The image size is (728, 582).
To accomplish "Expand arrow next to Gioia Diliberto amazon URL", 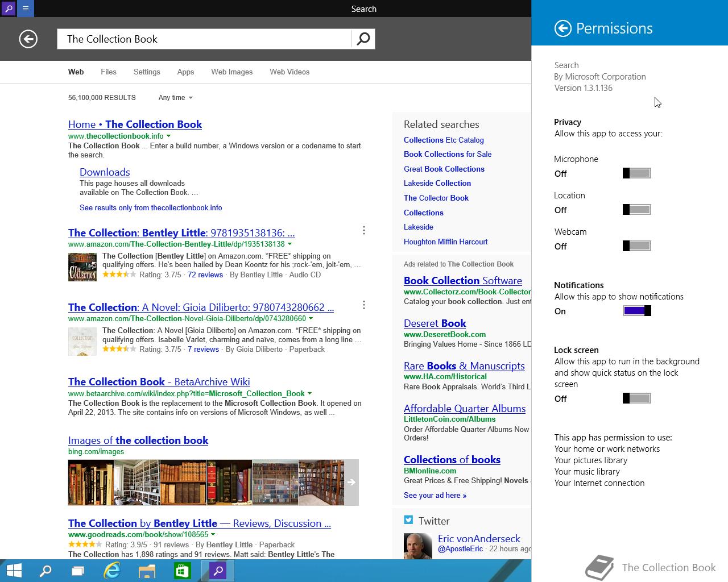I will (311, 319).
